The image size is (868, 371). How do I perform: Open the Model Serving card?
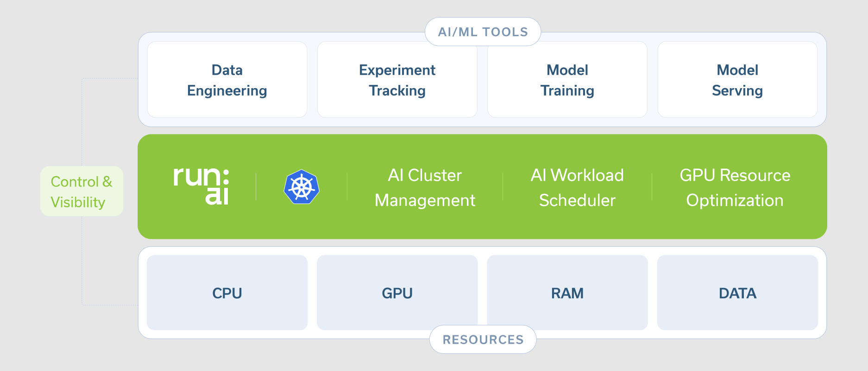point(737,79)
